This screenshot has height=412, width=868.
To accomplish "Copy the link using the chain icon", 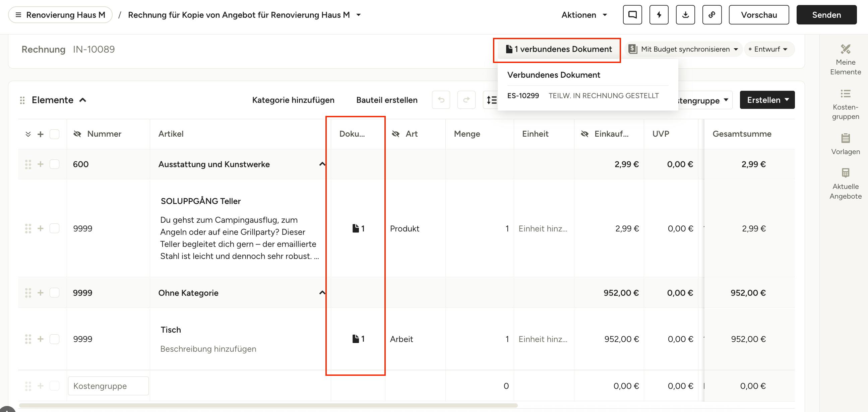I will (712, 15).
